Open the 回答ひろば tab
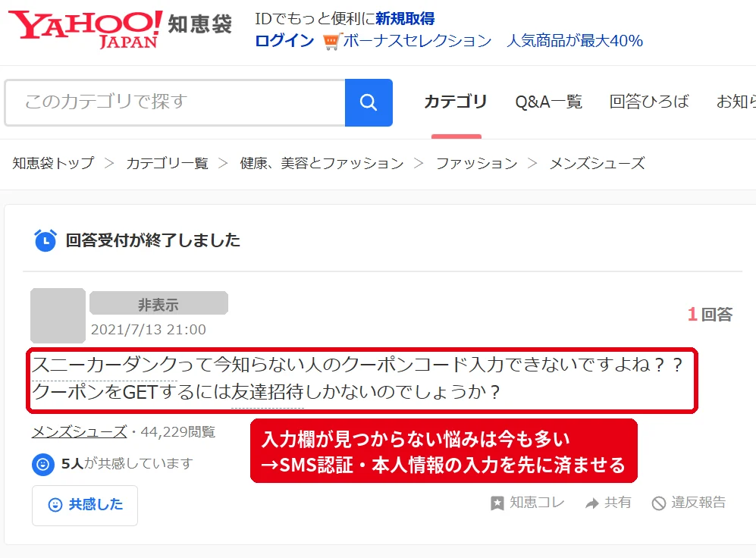 point(649,102)
